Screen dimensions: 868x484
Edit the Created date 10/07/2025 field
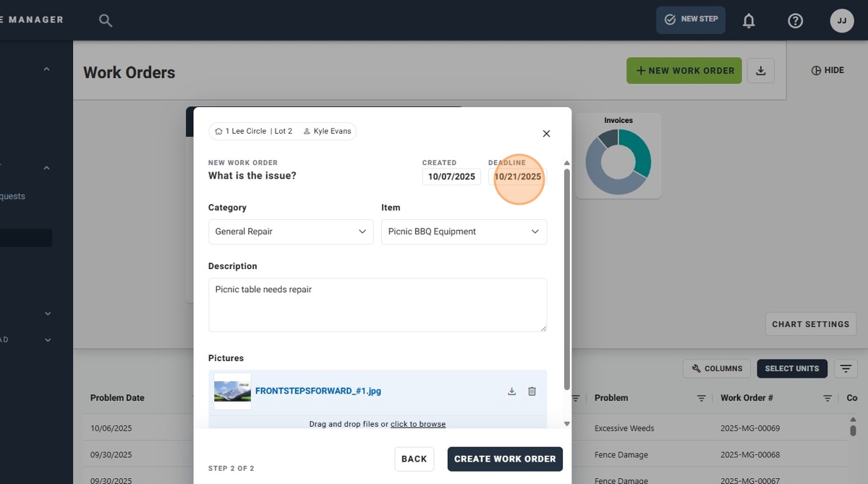point(451,177)
